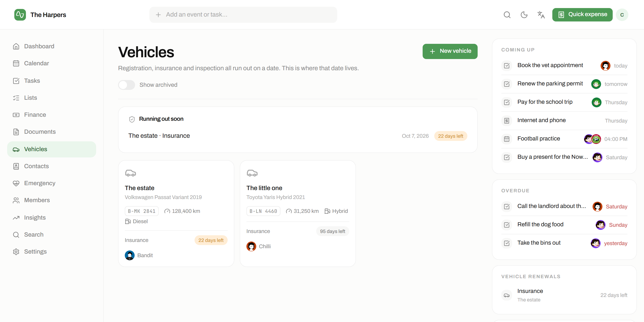Click the New vehicle button
Viewport: 644px width, 322px height.
[x=450, y=51]
